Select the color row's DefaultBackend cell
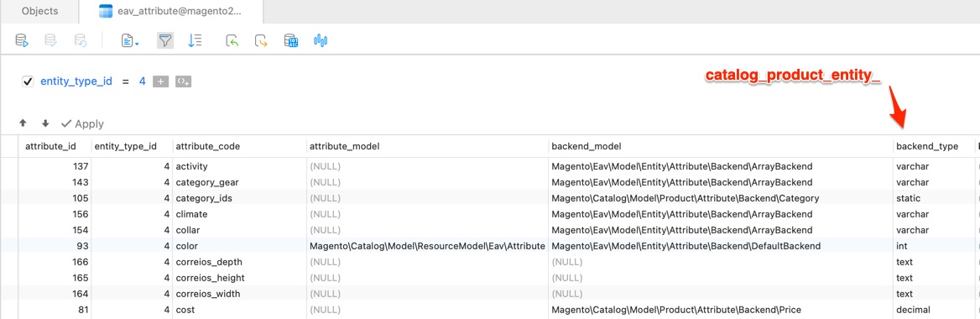Viewport: 980px width, 319px height. 721,246
